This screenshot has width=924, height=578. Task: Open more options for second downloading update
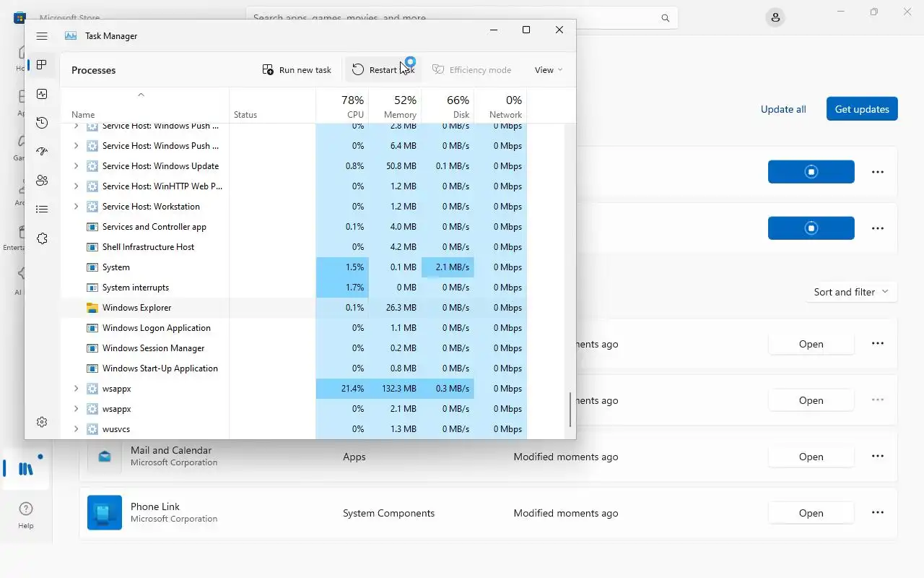tap(878, 228)
